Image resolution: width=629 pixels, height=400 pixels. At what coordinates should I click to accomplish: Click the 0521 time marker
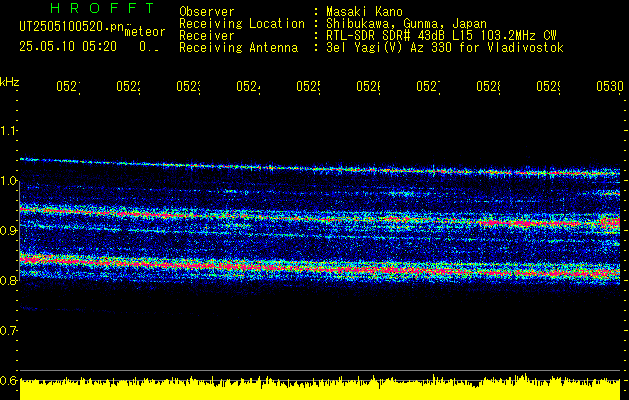tap(68, 87)
